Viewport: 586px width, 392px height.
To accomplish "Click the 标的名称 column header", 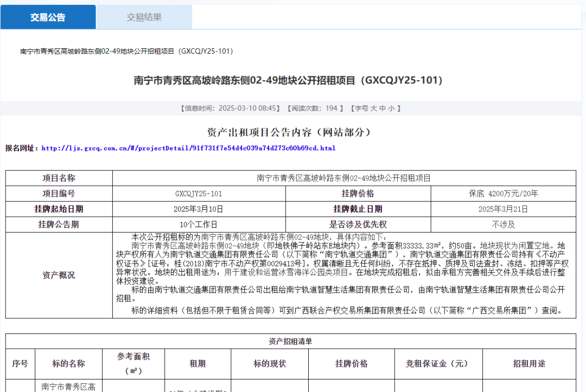I will coord(69,364).
